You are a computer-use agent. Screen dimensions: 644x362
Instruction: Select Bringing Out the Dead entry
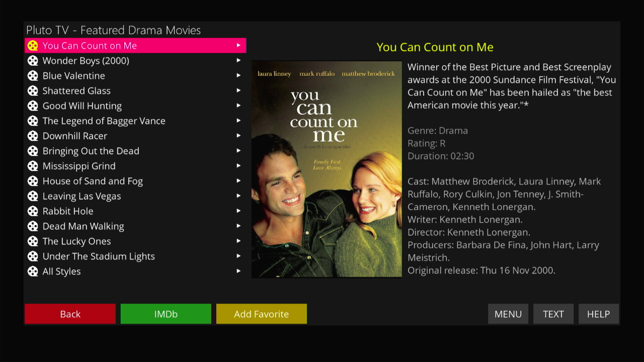(x=136, y=151)
